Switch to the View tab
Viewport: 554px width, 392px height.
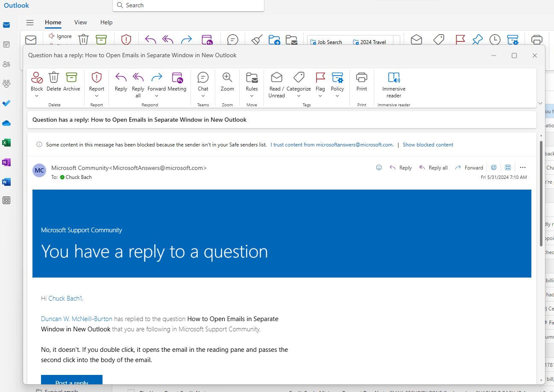click(x=80, y=22)
